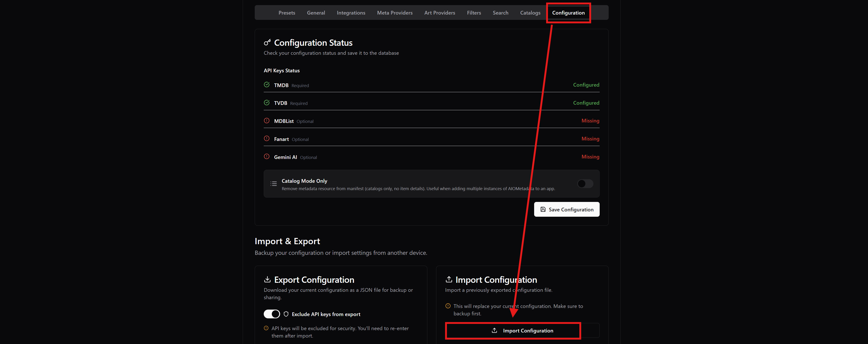This screenshot has width=868, height=344.
Task: Click the green checkmark icon next to TVDB
Action: pyautogui.click(x=266, y=103)
